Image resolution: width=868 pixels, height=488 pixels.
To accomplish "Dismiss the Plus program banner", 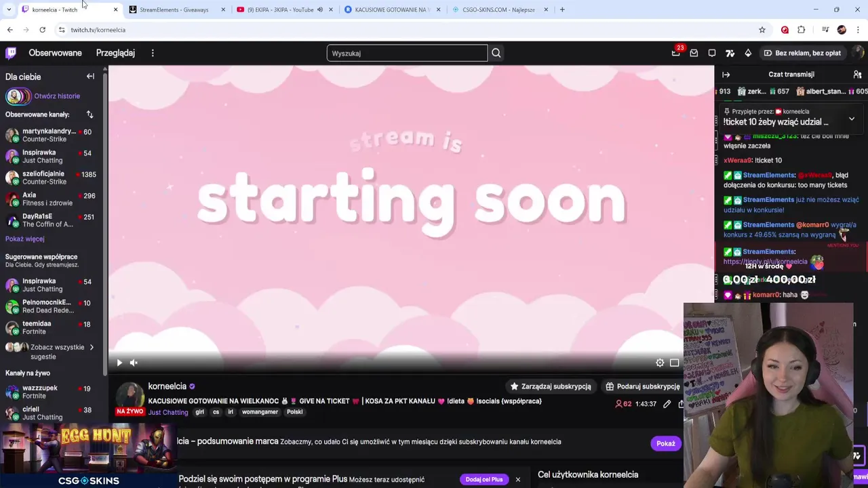I will [x=517, y=480].
